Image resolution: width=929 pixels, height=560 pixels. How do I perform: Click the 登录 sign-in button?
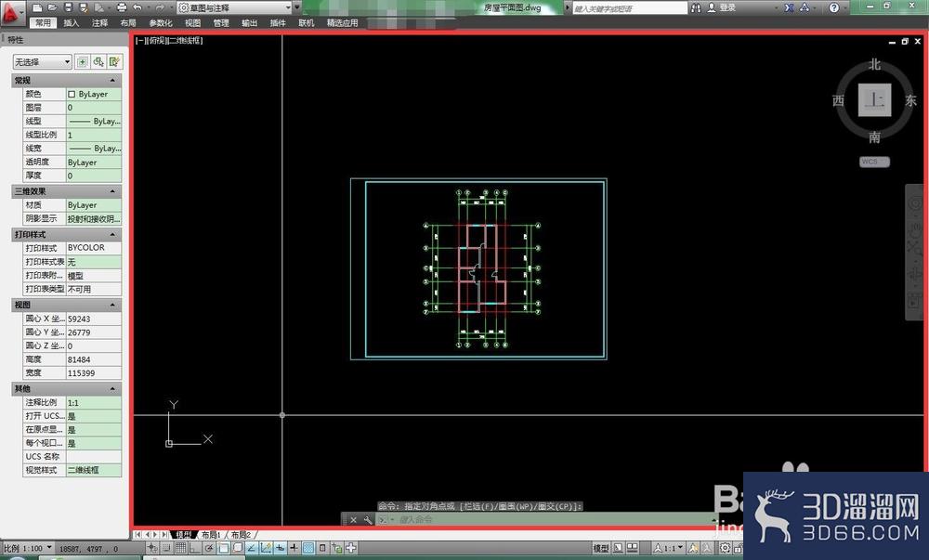click(722, 7)
